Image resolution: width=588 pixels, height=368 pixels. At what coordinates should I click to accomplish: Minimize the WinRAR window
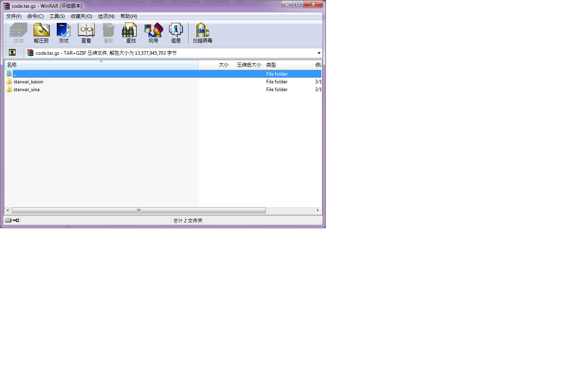pyautogui.click(x=287, y=4)
